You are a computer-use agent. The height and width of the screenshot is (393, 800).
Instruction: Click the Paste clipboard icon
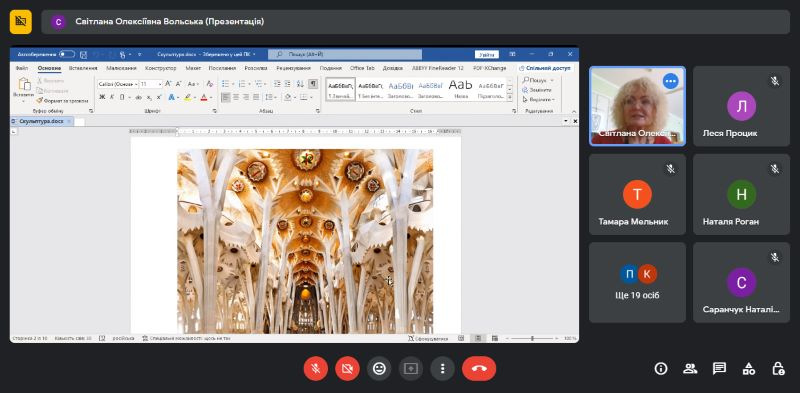click(x=24, y=83)
